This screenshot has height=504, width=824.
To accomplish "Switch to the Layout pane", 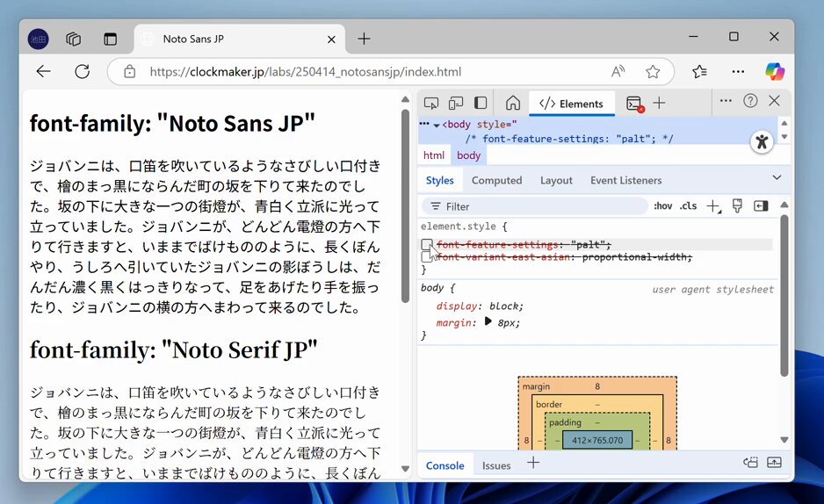I will pyautogui.click(x=556, y=181).
